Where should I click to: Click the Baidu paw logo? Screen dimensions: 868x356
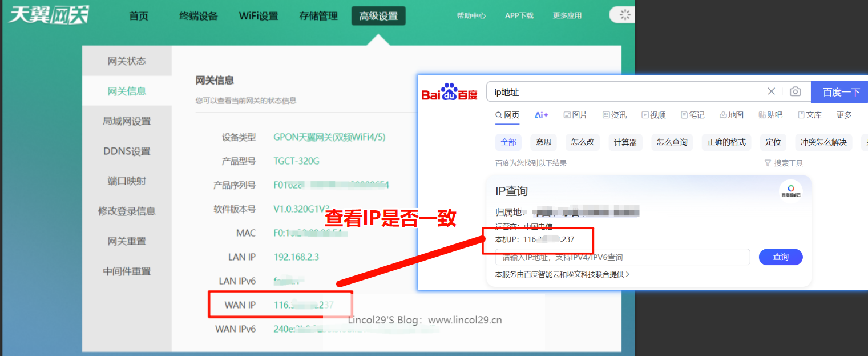450,92
